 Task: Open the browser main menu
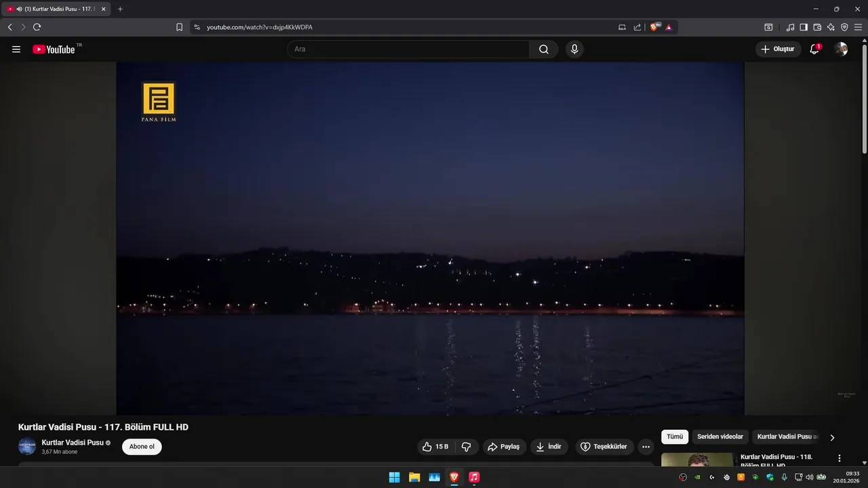[858, 27]
